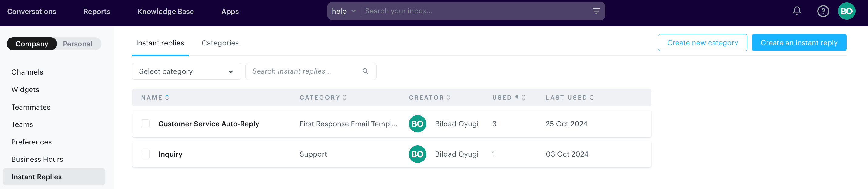Click the Create new category button

point(702,42)
